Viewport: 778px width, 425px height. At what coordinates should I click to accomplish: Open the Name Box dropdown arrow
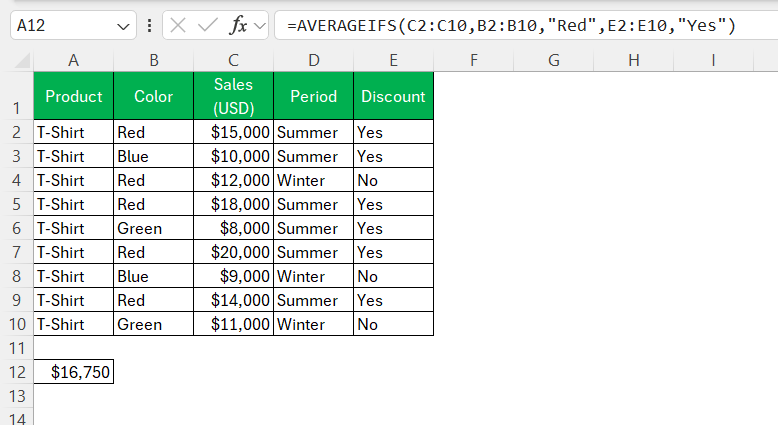pyautogui.click(x=123, y=26)
